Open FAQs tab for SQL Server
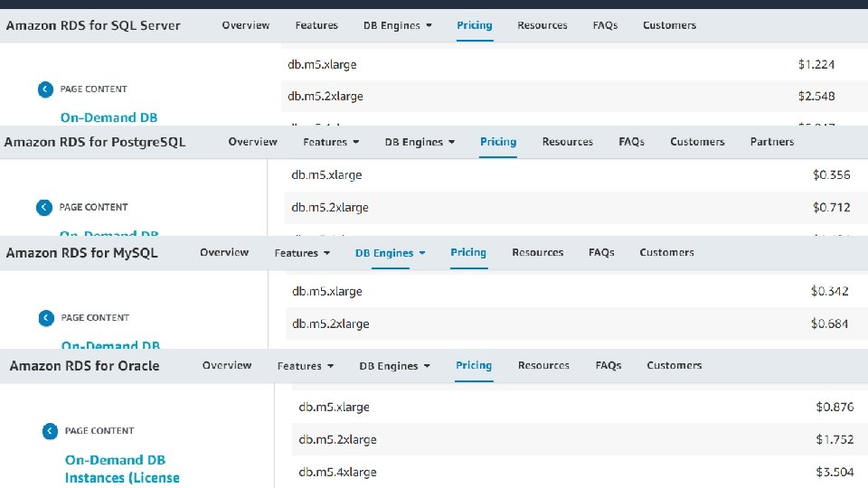The height and width of the screenshot is (488, 868). point(605,25)
